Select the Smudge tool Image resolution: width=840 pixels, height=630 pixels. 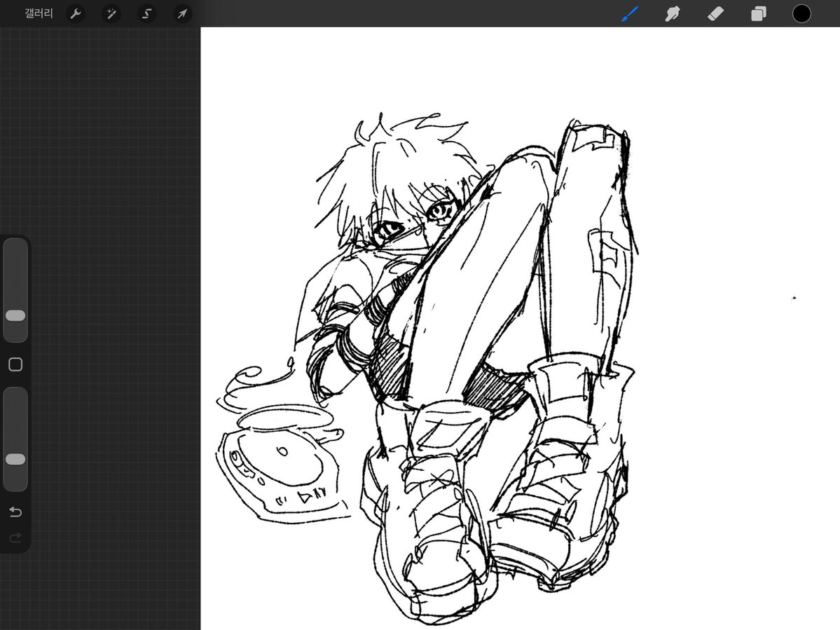click(x=673, y=14)
